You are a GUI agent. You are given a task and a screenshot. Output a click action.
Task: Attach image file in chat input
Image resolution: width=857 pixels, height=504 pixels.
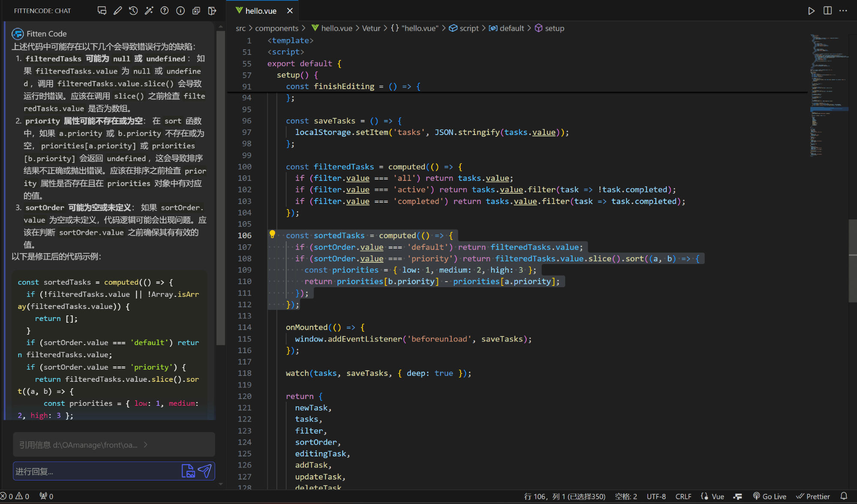[x=188, y=471]
